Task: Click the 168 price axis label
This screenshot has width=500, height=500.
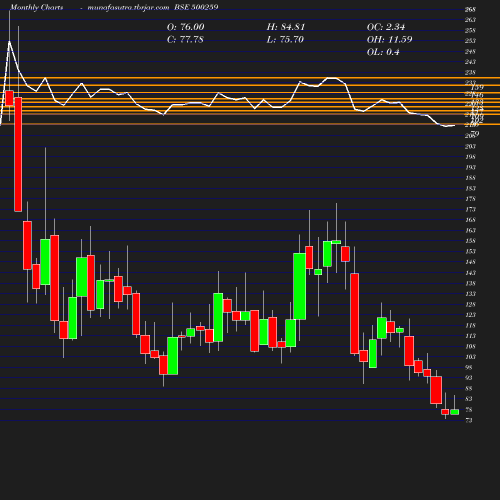Action: click(470, 220)
